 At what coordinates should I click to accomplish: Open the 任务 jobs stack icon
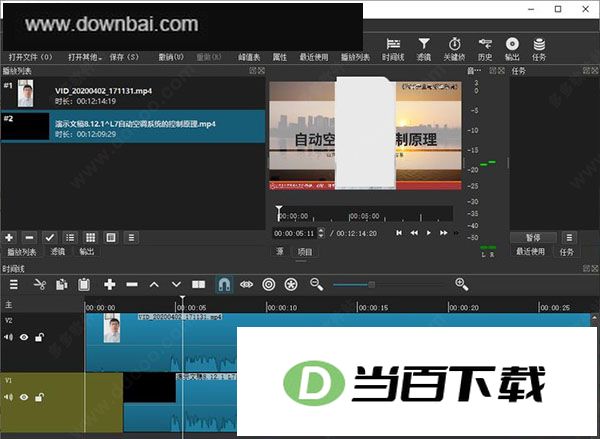[539, 44]
